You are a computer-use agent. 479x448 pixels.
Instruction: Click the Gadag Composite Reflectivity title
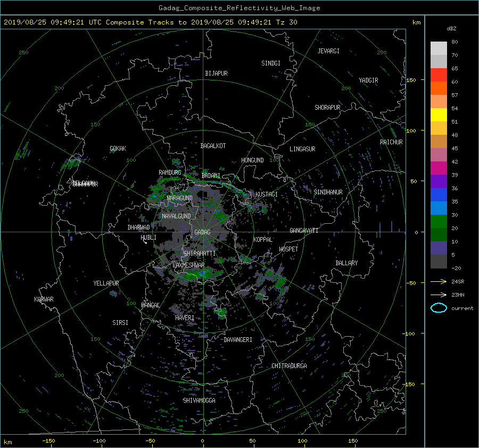[239, 8]
